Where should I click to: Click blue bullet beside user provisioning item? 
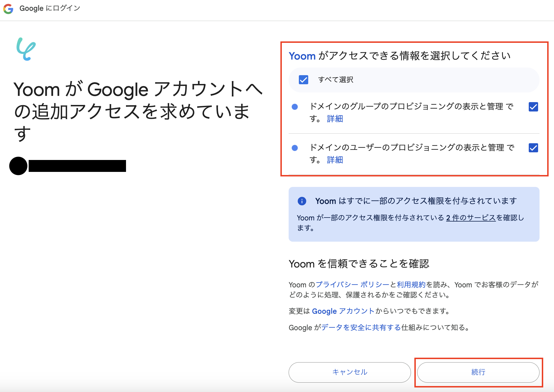point(295,148)
